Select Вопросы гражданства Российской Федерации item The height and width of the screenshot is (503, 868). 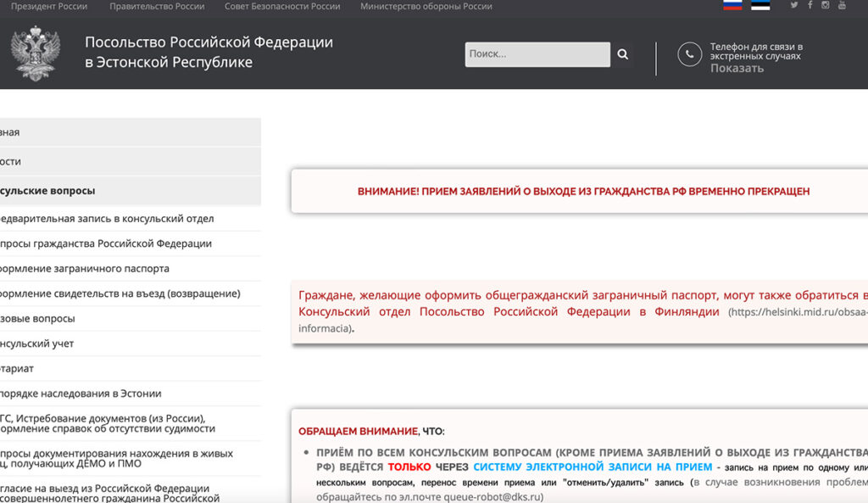pos(105,243)
